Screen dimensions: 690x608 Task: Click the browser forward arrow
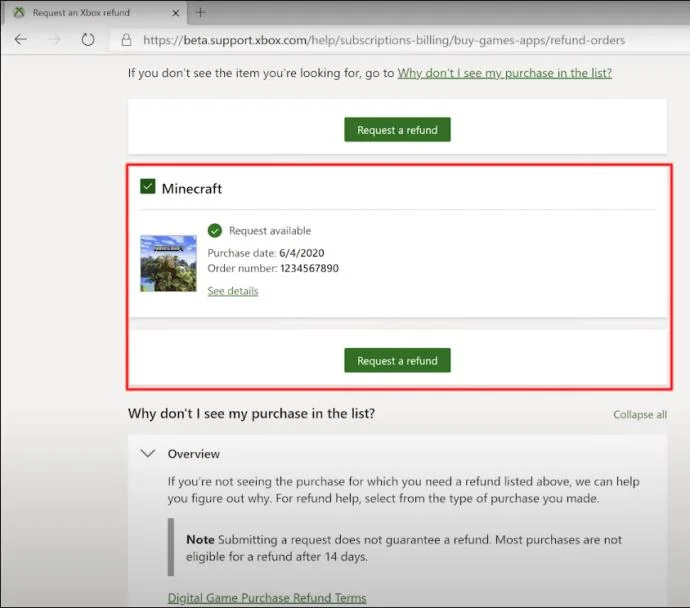tap(54, 40)
